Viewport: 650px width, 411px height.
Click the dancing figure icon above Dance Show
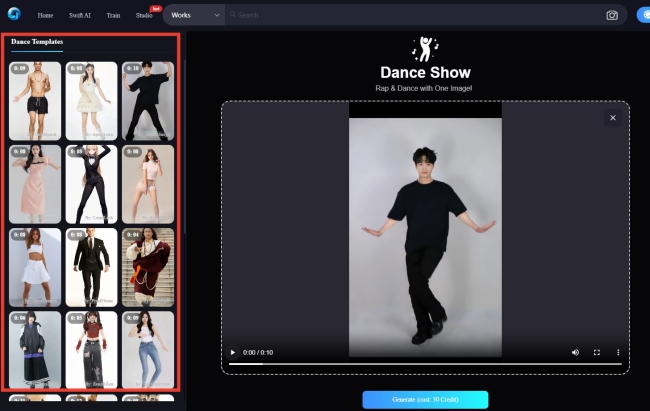click(x=424, y=49)
